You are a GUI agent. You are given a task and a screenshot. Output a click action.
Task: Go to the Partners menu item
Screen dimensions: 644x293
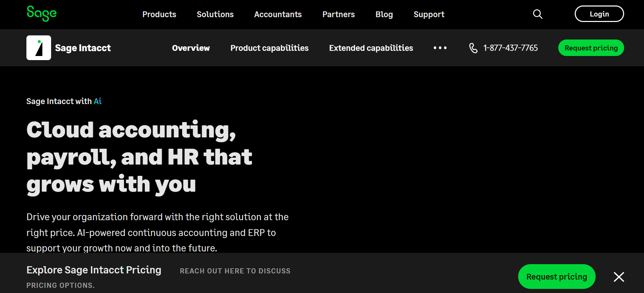click(x=338, y=14)
